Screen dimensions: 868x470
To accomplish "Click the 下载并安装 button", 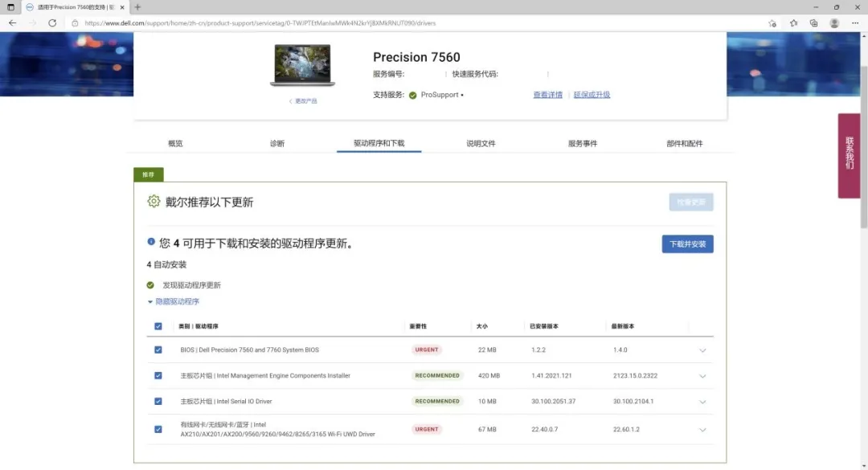I will coord(687,244).
